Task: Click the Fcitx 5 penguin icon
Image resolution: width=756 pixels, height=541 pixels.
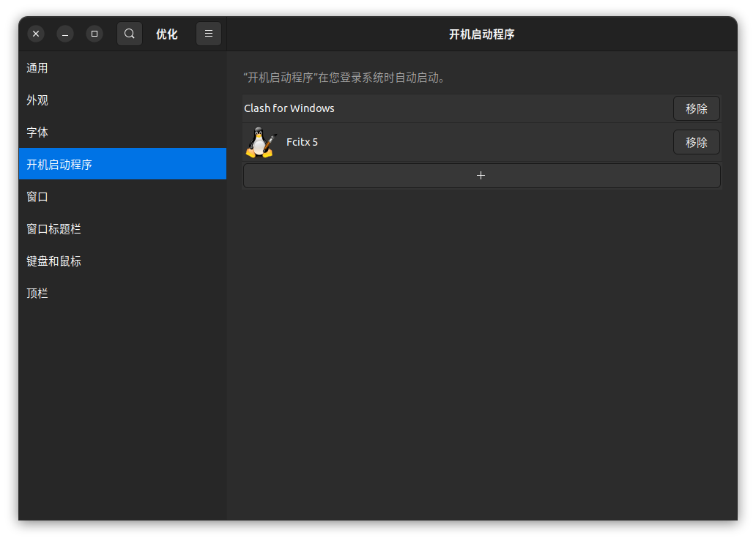Action: (x=261, y=142)
